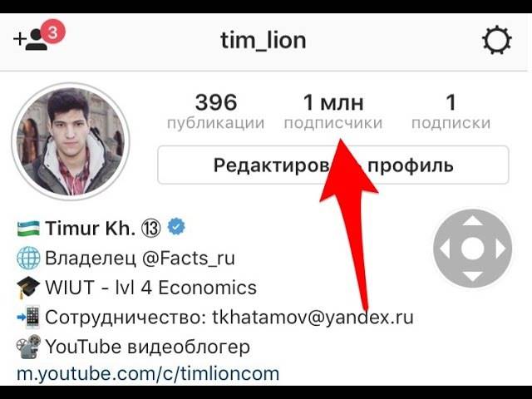This screenshot has width=532, height=399.
Task: Tap the blue verified badge
Action: pyautogui.click(x=177, y=227)
